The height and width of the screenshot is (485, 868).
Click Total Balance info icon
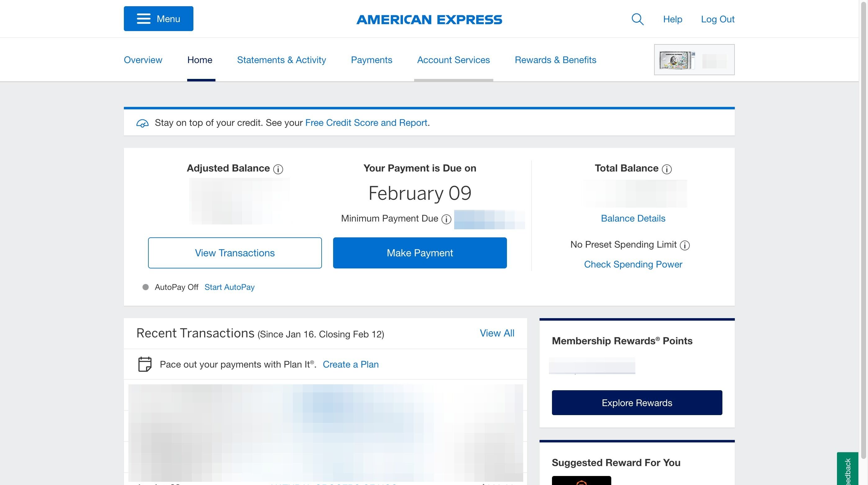coord(667,169)
